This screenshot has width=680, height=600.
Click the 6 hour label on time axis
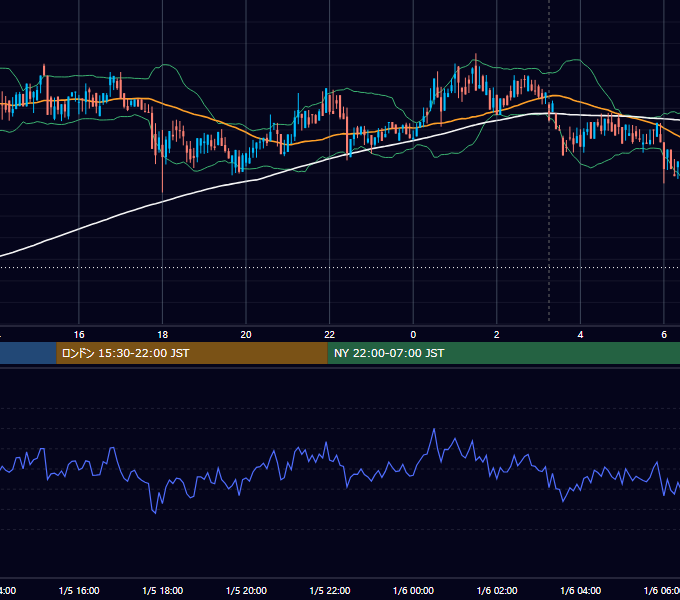[664, 335]
